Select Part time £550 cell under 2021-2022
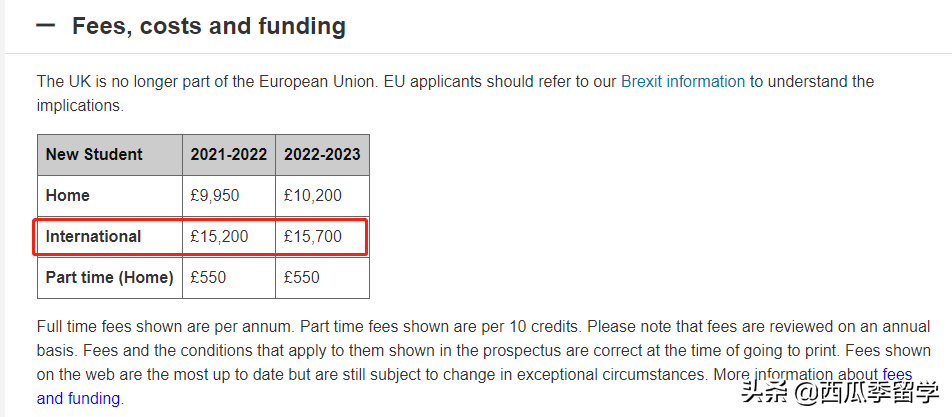 pyautogui.click(x=209, y=278)
